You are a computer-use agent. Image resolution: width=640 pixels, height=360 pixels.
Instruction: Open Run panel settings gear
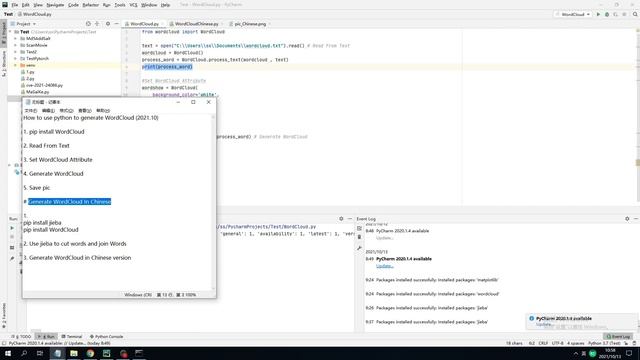341,219
